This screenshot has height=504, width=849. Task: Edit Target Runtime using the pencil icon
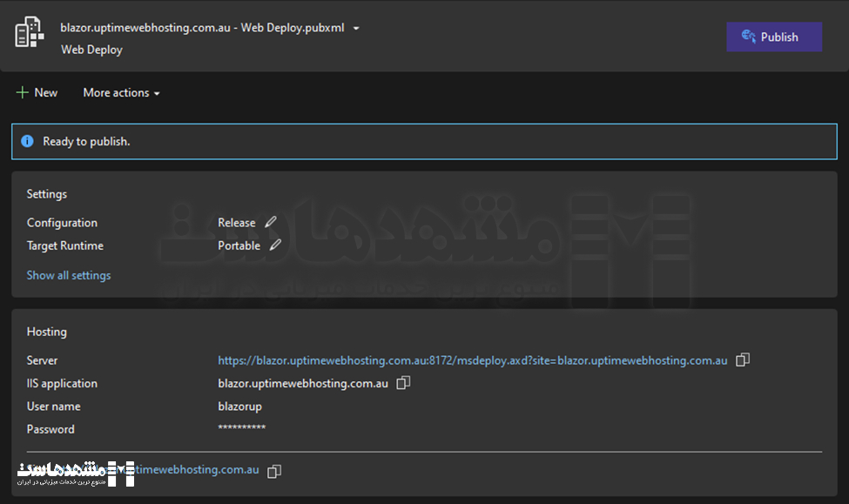point(275,245)
